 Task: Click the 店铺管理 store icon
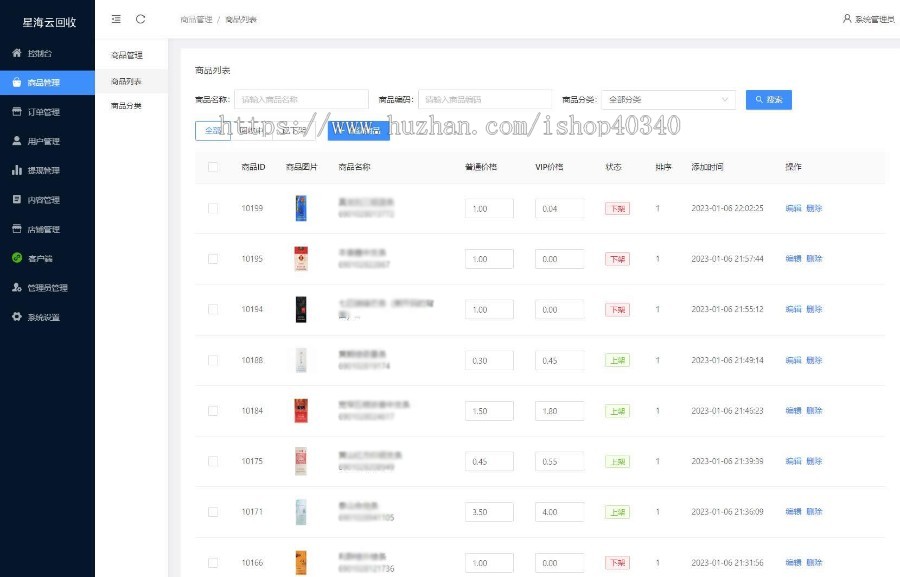click(17, 229)
